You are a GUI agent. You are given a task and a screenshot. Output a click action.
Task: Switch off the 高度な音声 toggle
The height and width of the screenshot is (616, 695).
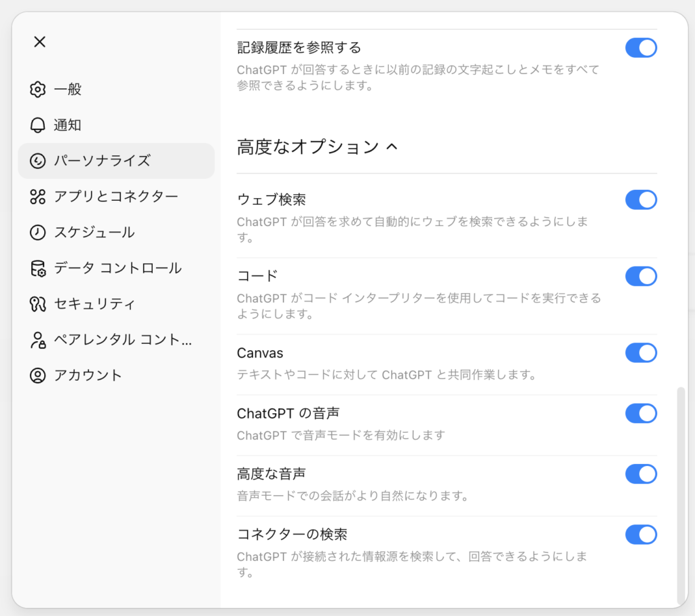tap(641, 474)
